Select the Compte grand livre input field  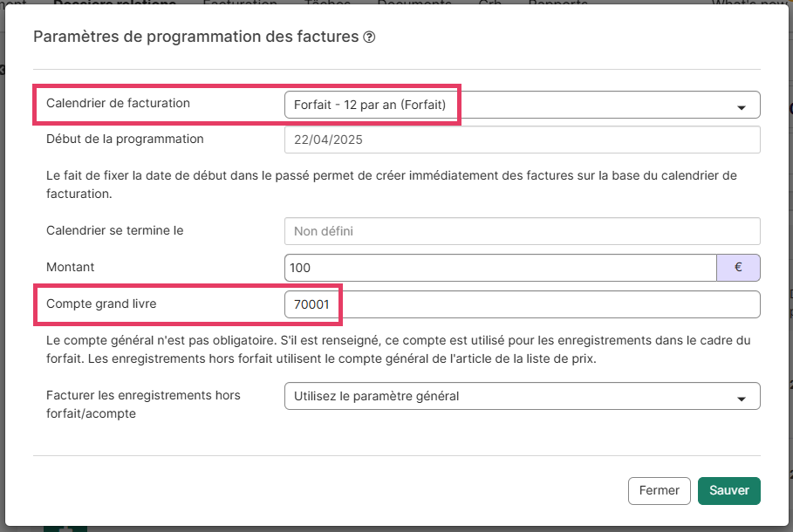click(x=522, y=304)
